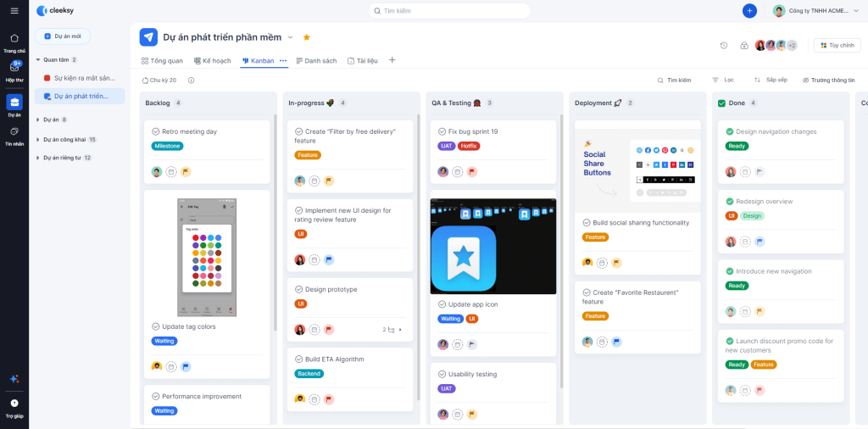Click the Tùy chỉnh customize button
This screenshot has width=868, height=429.
837,46
